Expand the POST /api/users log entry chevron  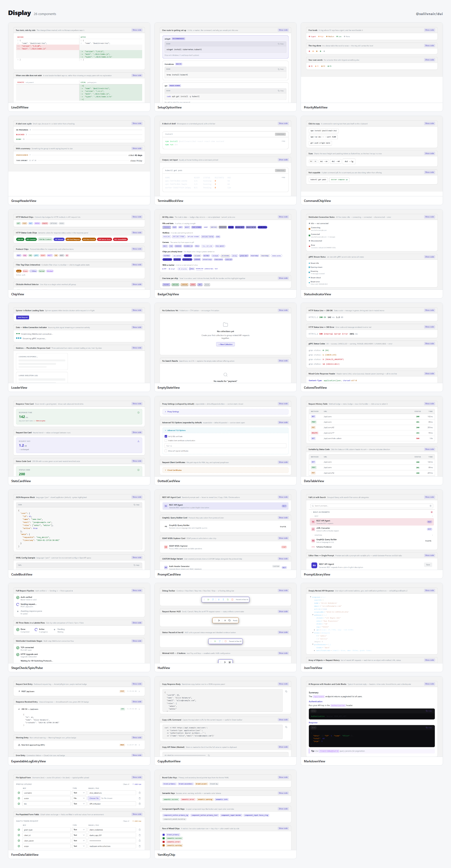pos(140,691)
